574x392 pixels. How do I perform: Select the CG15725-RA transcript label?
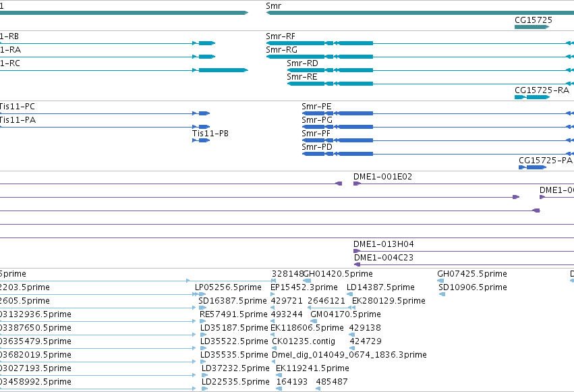click(542, 90)
